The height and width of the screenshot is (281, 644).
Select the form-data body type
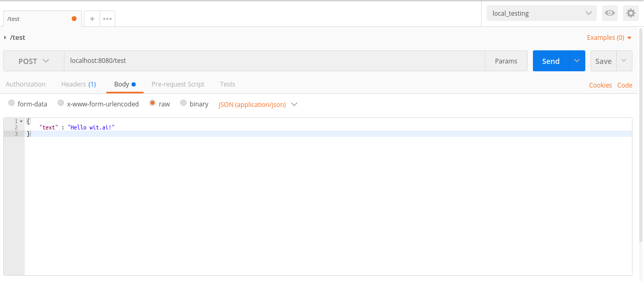[x=28, y=104]
